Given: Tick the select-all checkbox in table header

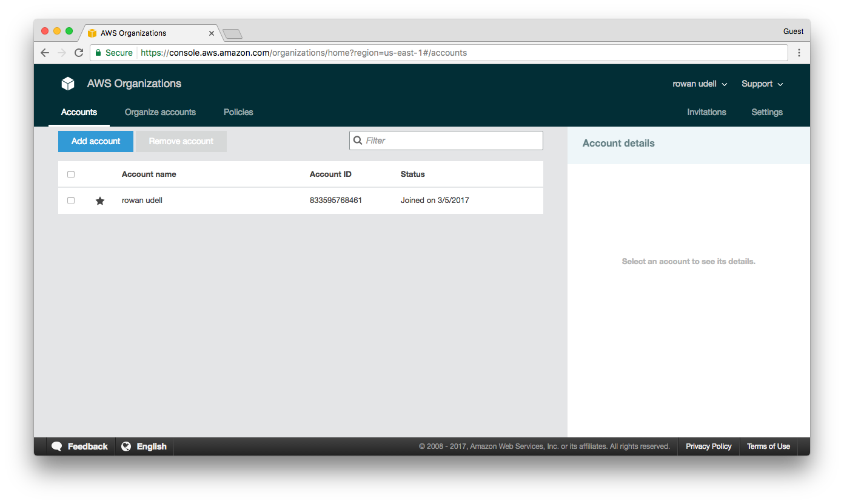Looking at the screenshot, I should (71, 174).
